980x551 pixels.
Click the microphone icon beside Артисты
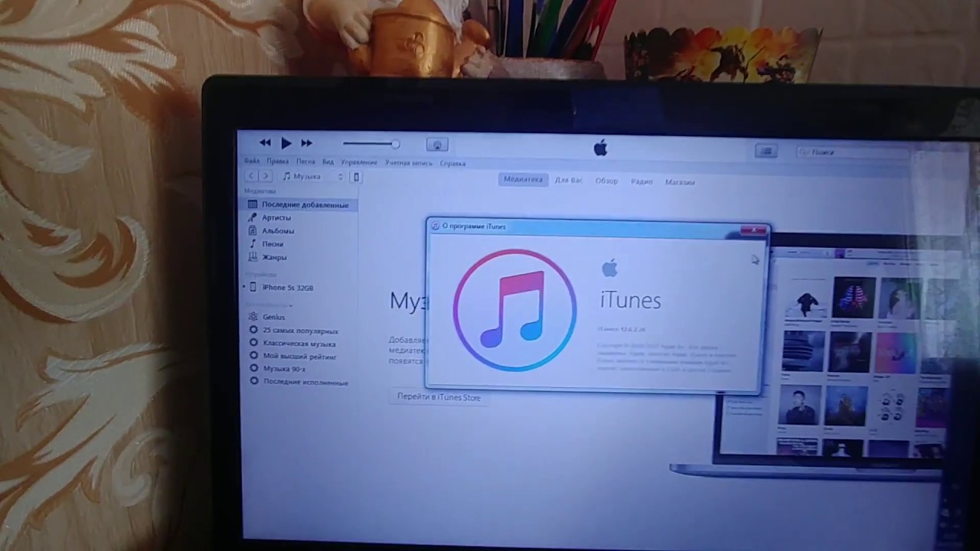pos(253,218)
